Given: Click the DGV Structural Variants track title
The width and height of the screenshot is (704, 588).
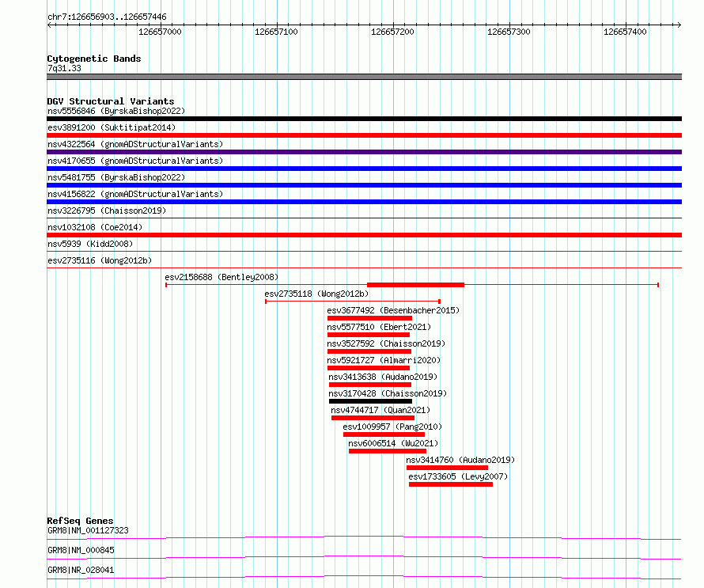Looking at the screenshot, I should point(111,101).
